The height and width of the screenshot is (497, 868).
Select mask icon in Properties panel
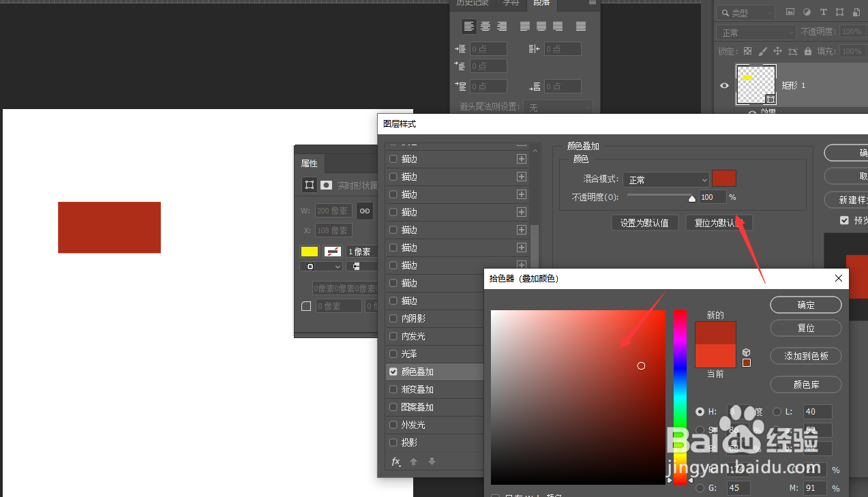(326, 185)
